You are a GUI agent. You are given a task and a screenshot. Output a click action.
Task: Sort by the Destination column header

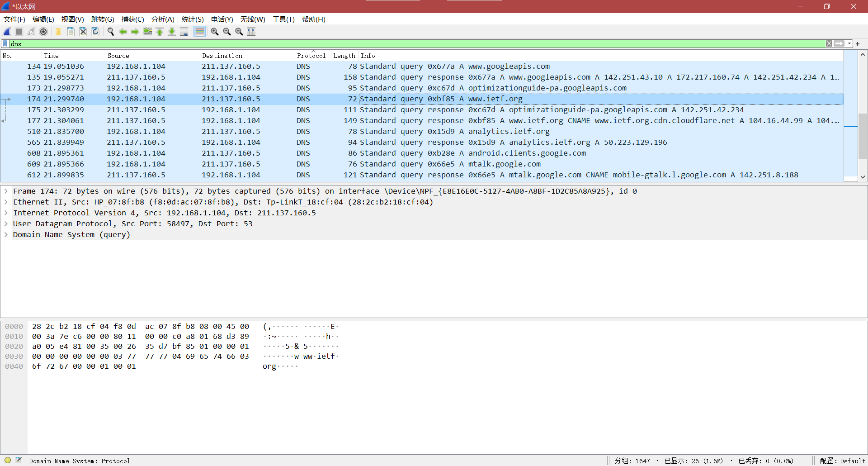point(247,56)
